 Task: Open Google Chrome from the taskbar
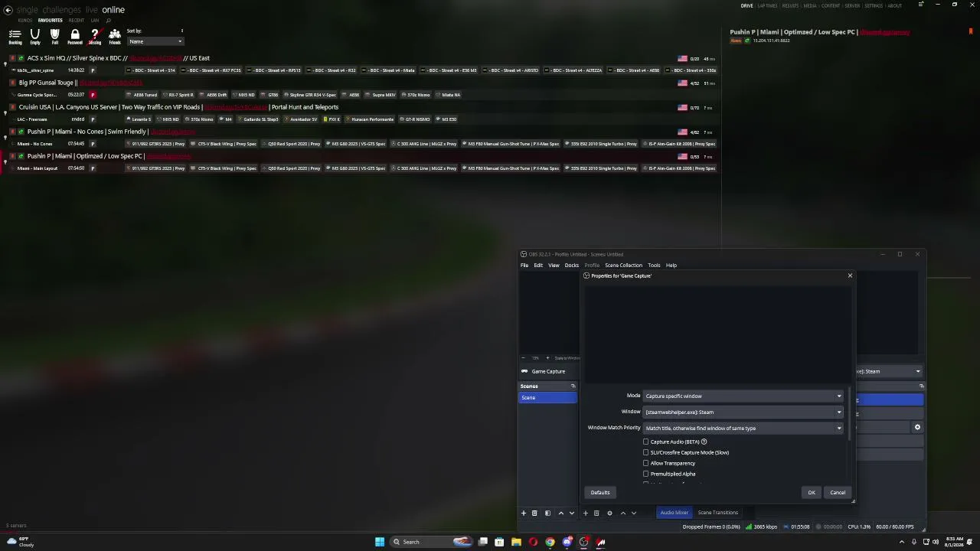[550, 542]
